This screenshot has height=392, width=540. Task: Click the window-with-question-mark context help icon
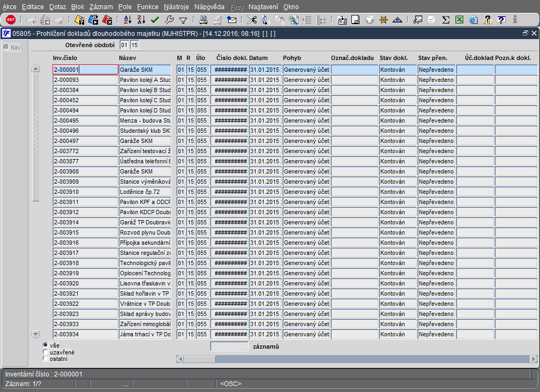(501, 20)
